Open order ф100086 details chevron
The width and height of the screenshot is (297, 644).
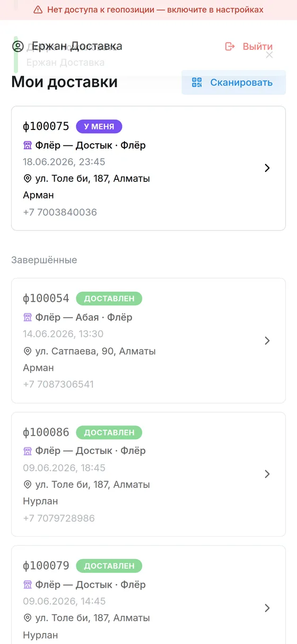click(x=267, y=474)
